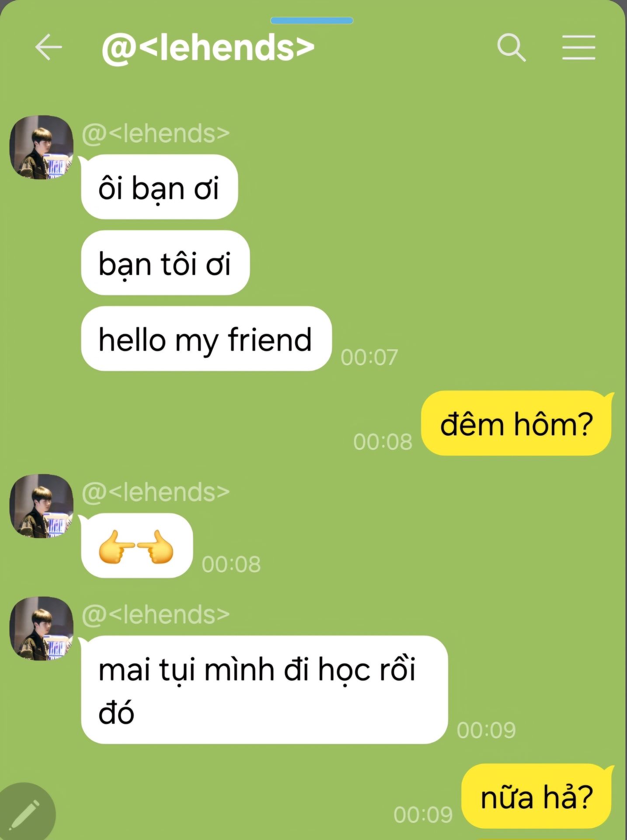627x840 pixels.
Task: Tap the back arrow icon
Action: (49, 47)
